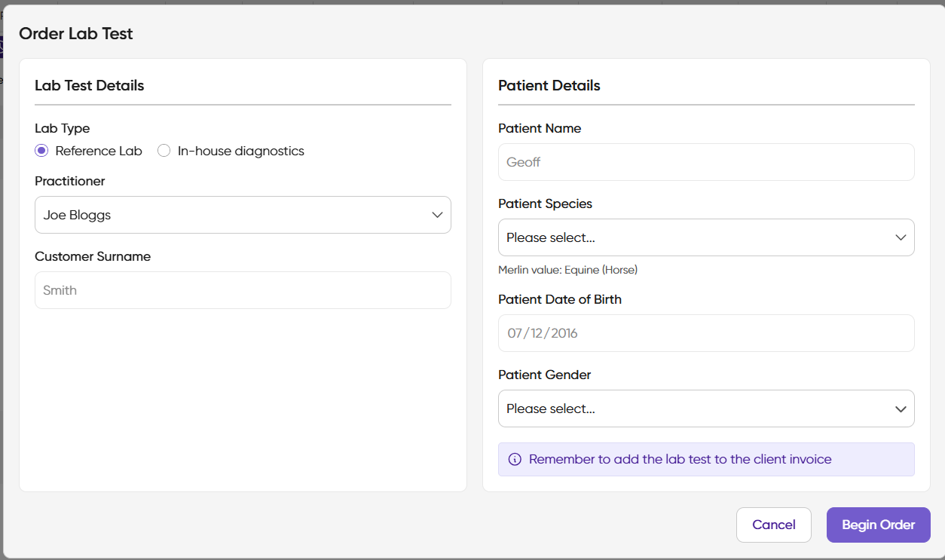Click the Patient Species field label text
This screenshot has width=945, height=560.
coord(545,203)
